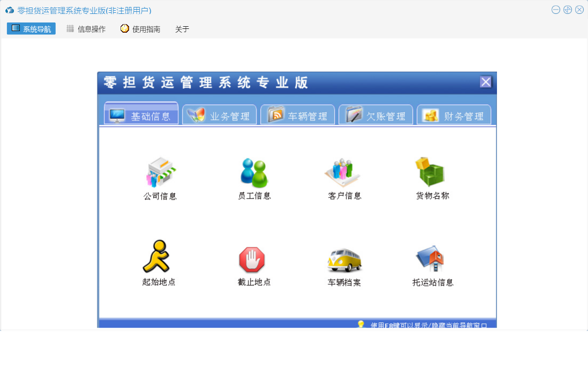Open 员工信息 employee information
588x385 pixels.
[x=254, y=173]
